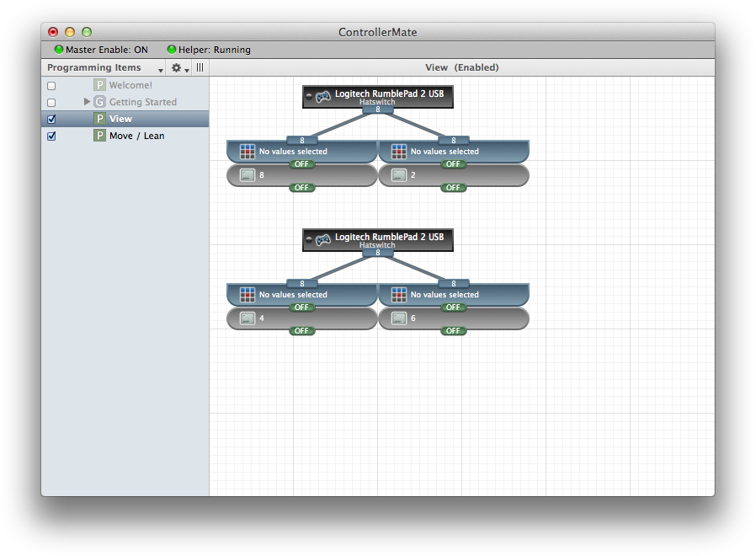This screenshot has height=556, width=756.
Task: Select the lower Logitech RumblePad 2 USB block
Action: [378, 240]
